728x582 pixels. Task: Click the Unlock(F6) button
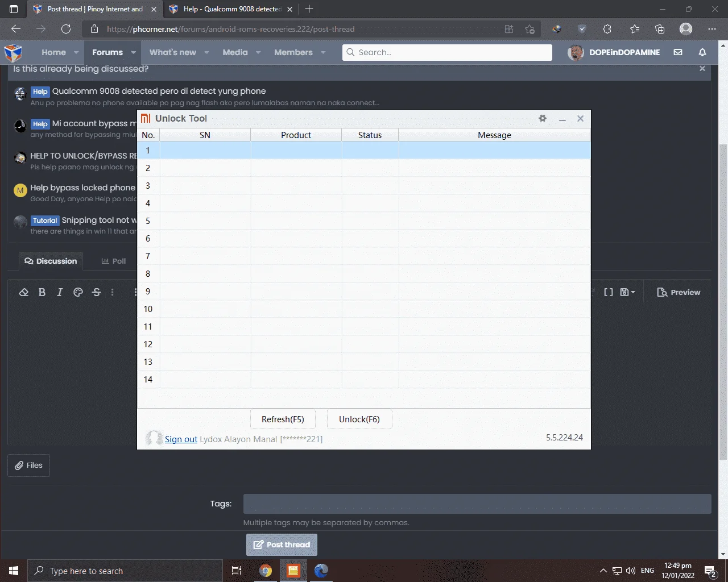(359, 419)
